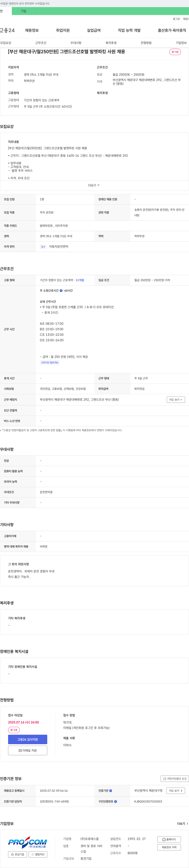Open the 지도 보기 dropdown for workplace
This screenshot has width=189, height=868.
click(x=176, y=400)
